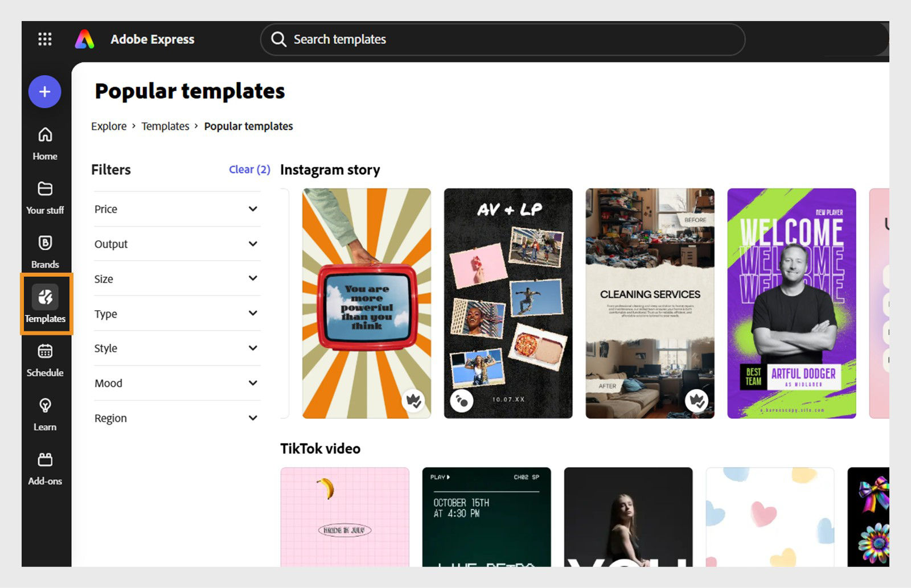The height and width of the screenshot is (588, 911).
Task: Expand the Mood filter
Action: 177,383
